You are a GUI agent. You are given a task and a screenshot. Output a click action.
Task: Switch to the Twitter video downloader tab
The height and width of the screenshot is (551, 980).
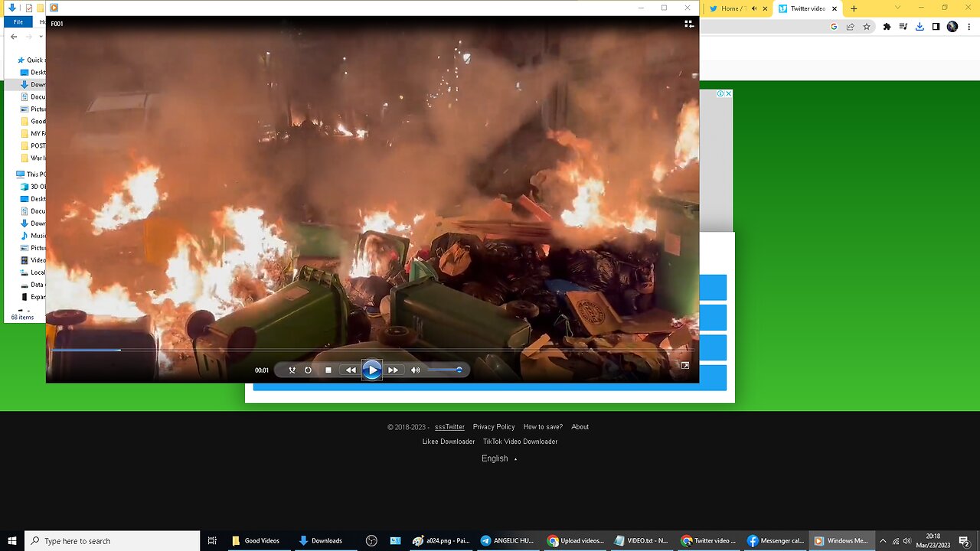click(x=806, y=8)
